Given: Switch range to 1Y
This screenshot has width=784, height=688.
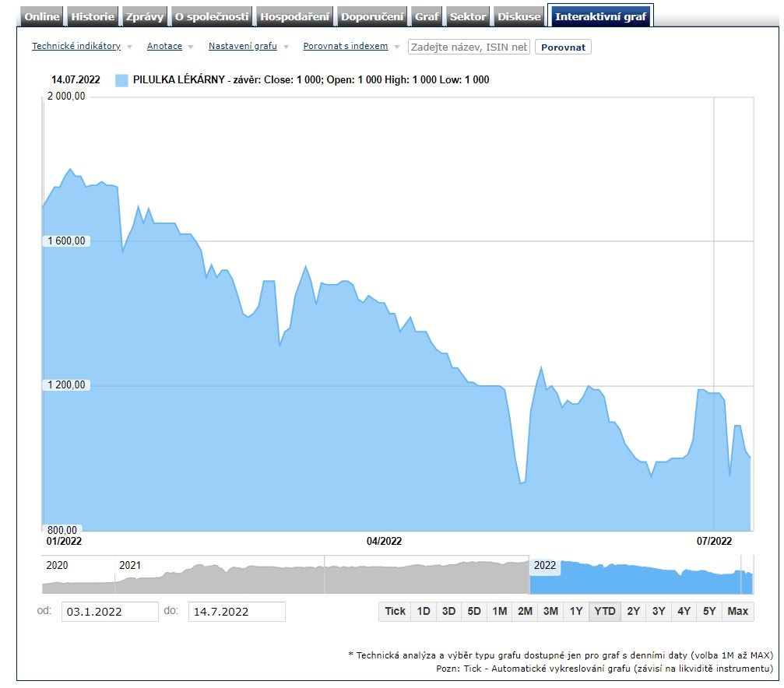Looking at the screenshot, I should [x=575, y=612].
